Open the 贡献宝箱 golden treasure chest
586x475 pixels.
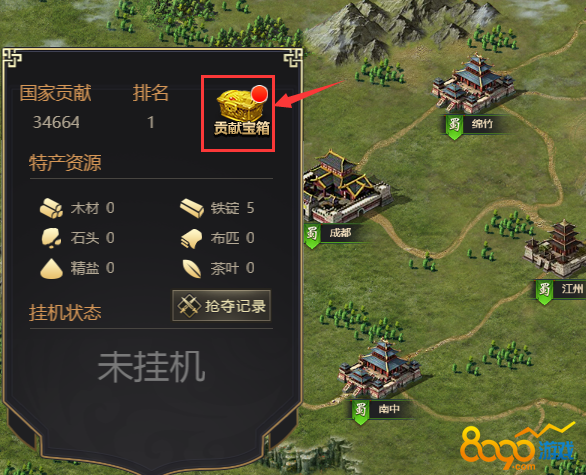point(238,106)
